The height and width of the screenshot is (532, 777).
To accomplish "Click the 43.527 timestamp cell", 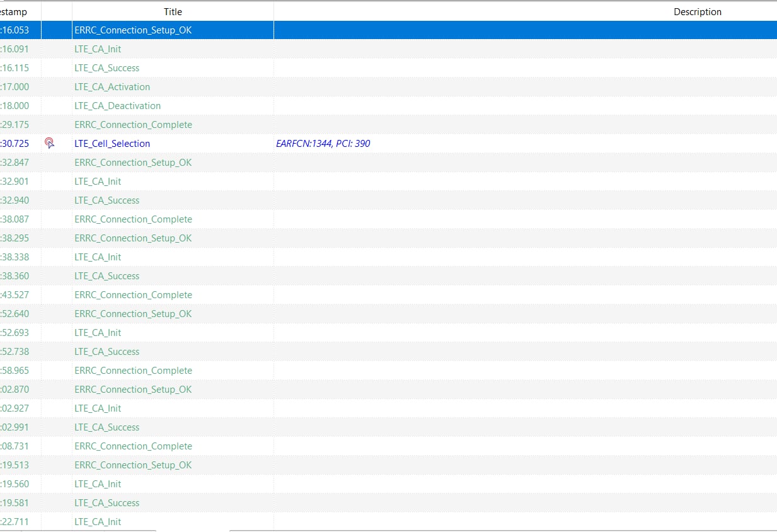I will 15,294.
